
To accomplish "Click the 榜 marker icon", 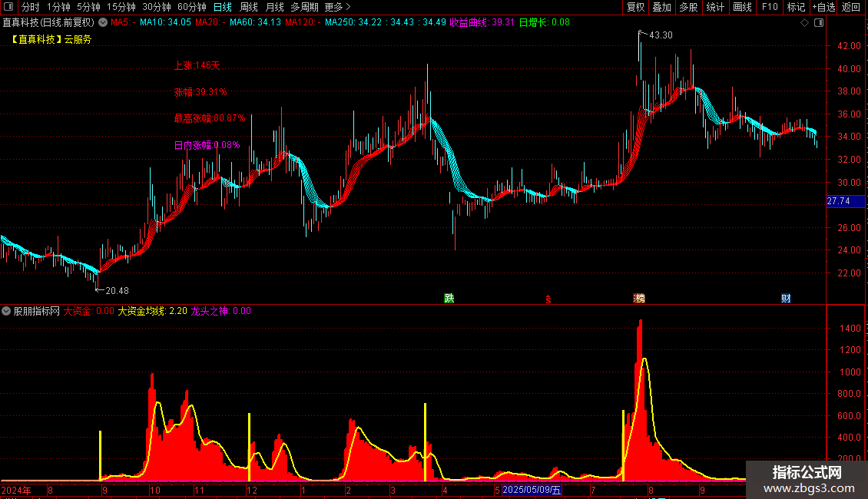I will pyautogui.click(x=639, y=298).
